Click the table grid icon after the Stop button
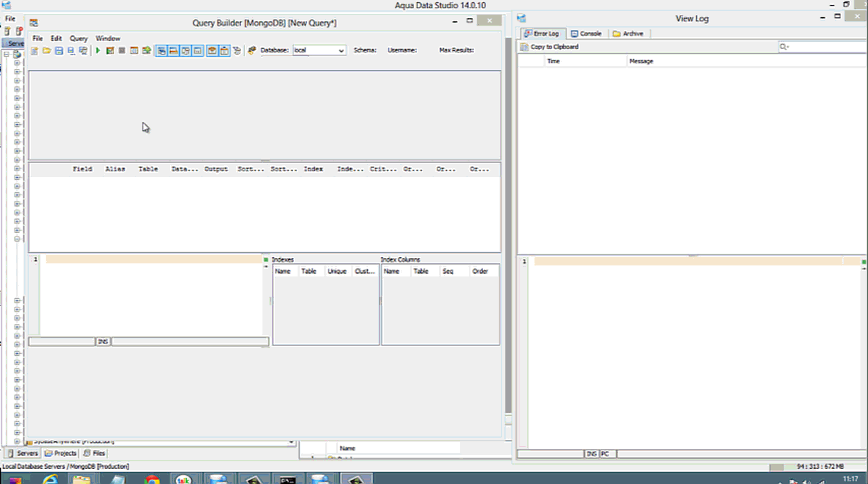This screenshot has height=484, width=868. 134,50
